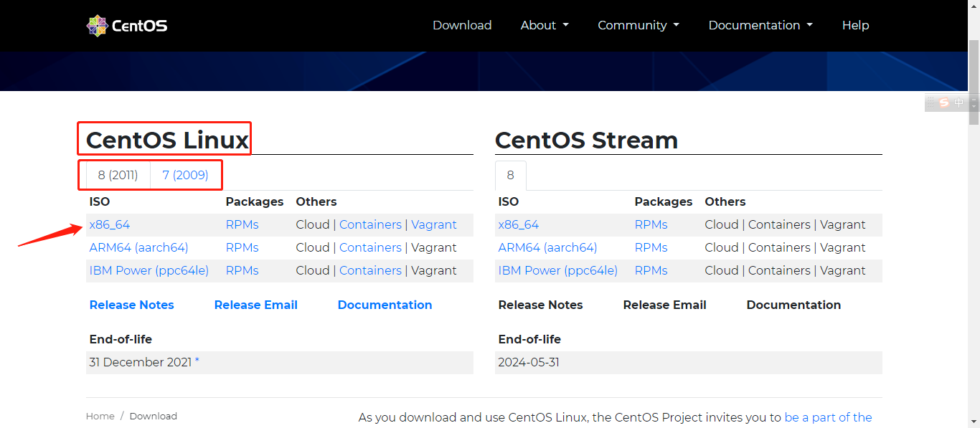Click the Release Email link
Image resolution: width=980 pixels, height=428 pixels.
[x=255, y=305]
